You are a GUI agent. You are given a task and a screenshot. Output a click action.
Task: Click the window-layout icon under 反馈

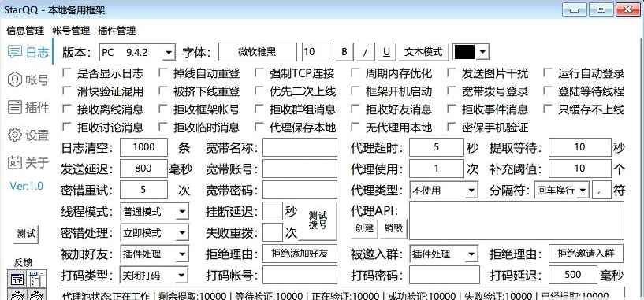coord(17,280)
